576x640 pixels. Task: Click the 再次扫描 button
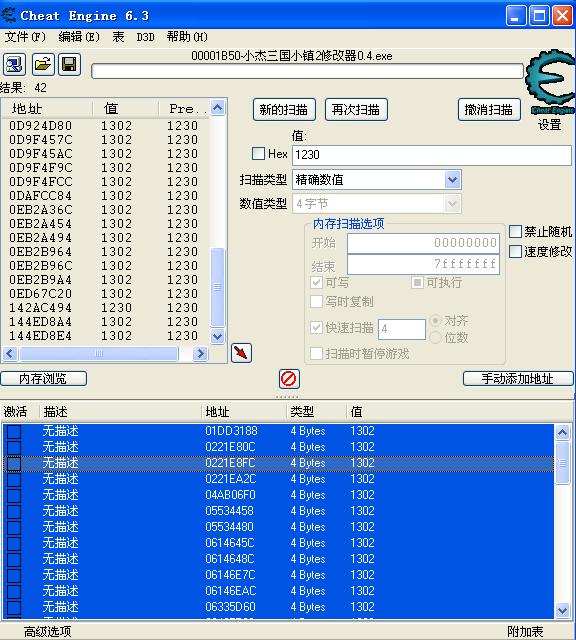pos(356,109)
